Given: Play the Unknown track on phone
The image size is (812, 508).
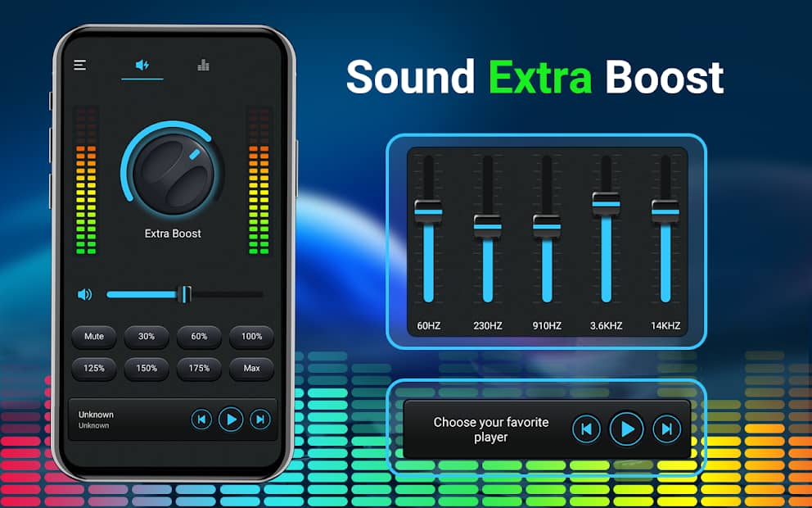Looking at the screenshot, I should (231, 419).
